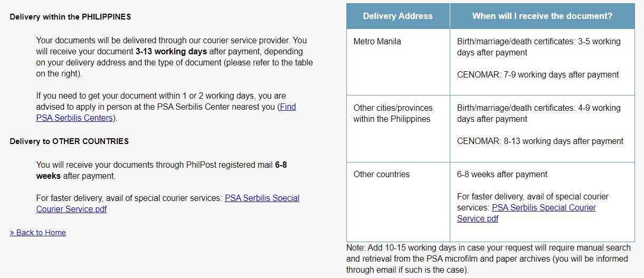The height and width of the screenshot is (278, 644).
Task: Click the Delivery Address table header
Action: tap(398, 16)
